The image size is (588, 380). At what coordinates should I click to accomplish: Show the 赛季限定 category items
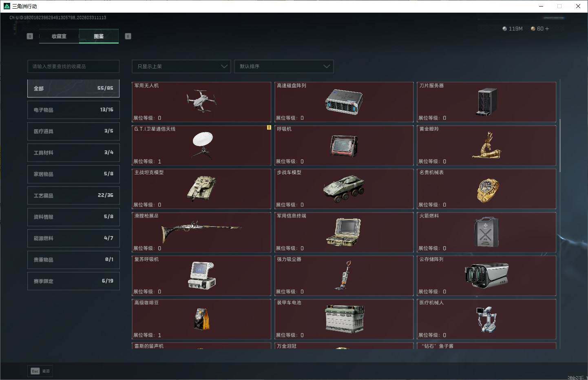[x=73, y=281]
